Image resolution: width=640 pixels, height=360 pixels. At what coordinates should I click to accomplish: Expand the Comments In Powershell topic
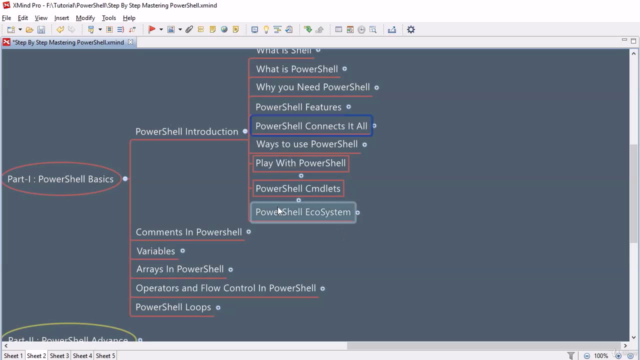(249, 232)
